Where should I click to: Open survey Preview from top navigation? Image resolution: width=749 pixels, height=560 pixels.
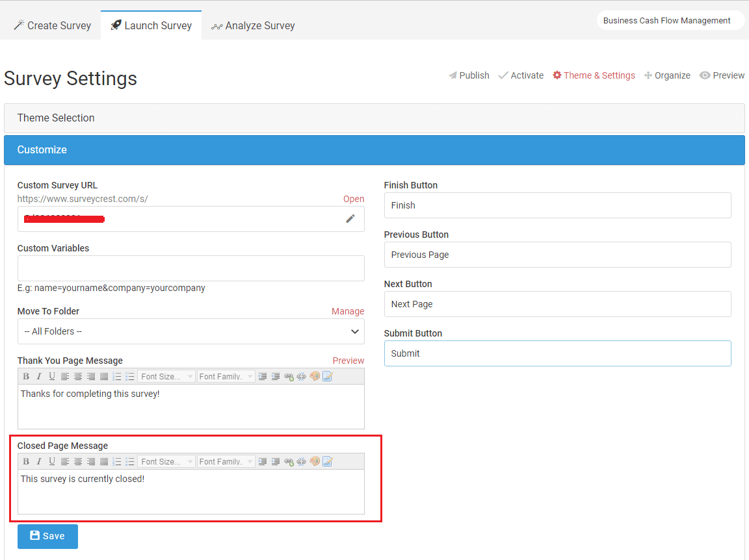point(722,75)
